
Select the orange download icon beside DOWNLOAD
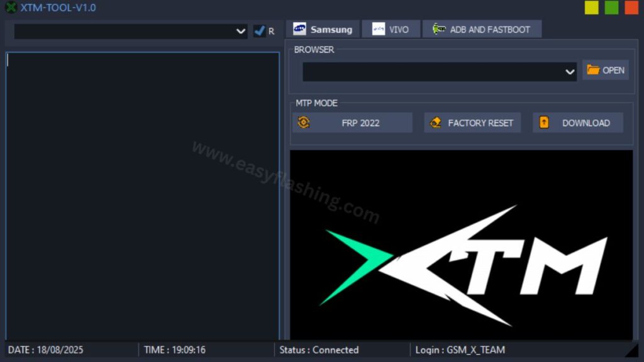click(543, 122)
